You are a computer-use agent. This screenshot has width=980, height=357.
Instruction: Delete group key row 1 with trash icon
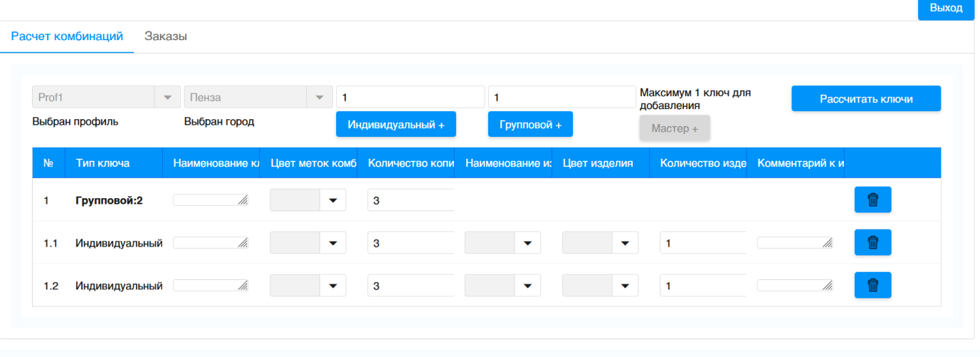872,200
